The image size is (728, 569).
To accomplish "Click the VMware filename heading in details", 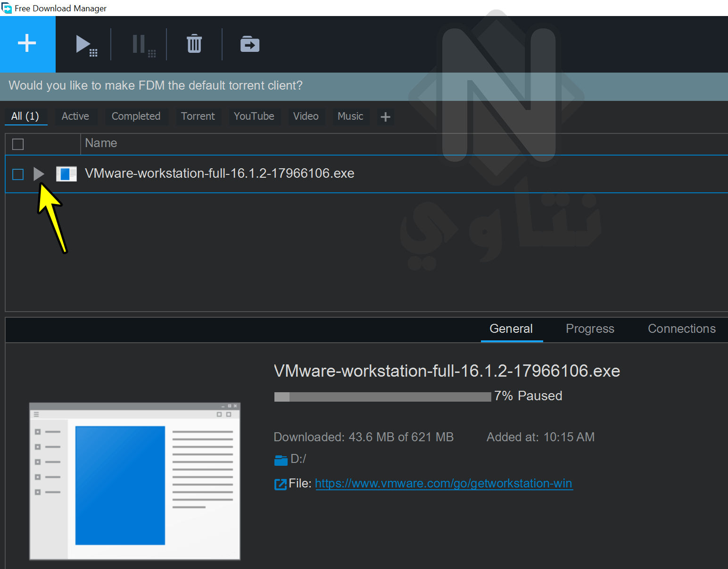I will tap(447, 371).
